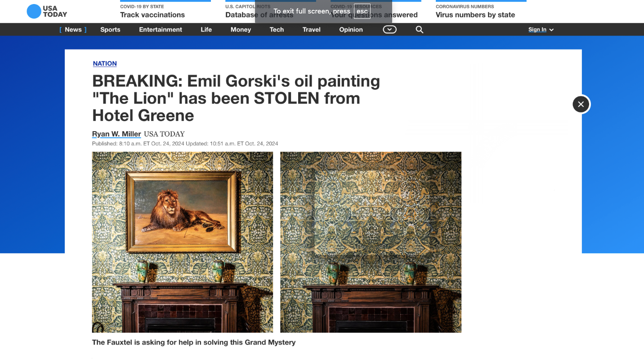
Task: Select the Life menu item
Action: (206, 30)
